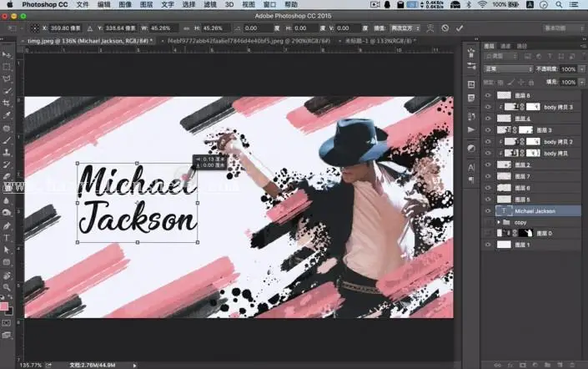Select the History Brush tool
588x369 pixels.
pyautogui.click(x=7, y=164)
